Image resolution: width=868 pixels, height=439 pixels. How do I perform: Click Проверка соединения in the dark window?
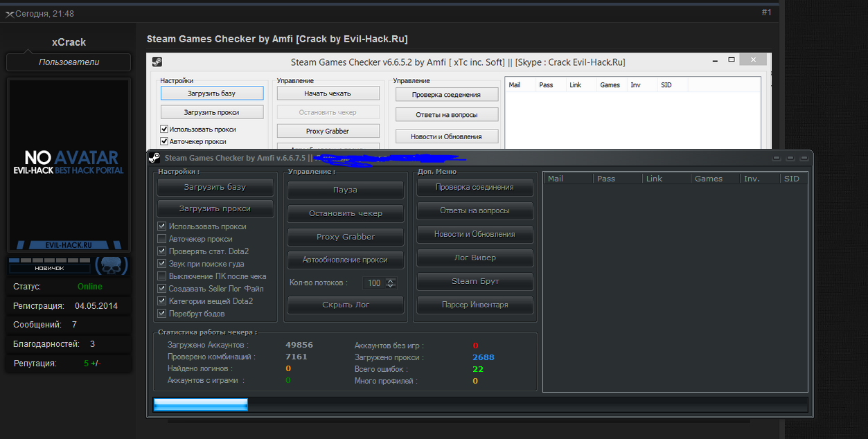(475, 187)
